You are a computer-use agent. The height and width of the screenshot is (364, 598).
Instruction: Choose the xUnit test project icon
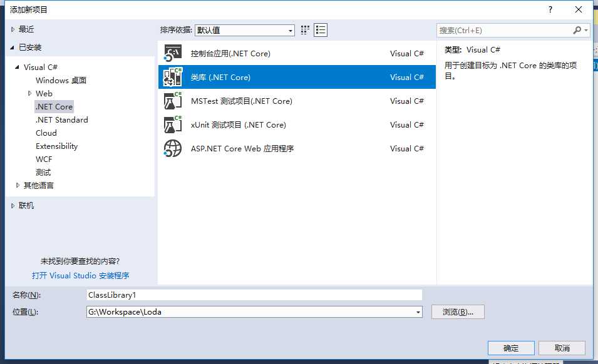click(x=173, y=124)
